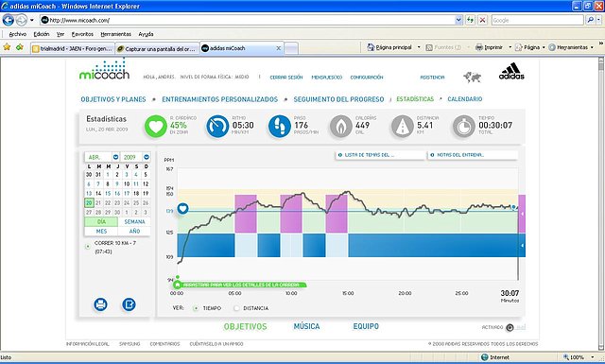
Task: Click the Cerrar sesión link
Action: point(286,78)
